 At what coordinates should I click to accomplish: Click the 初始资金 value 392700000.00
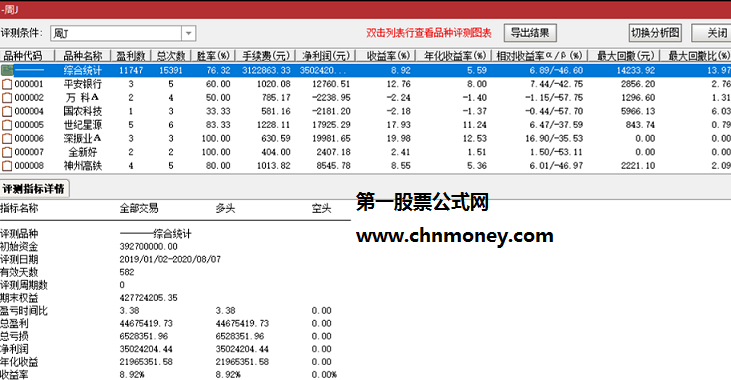[149, 247]
